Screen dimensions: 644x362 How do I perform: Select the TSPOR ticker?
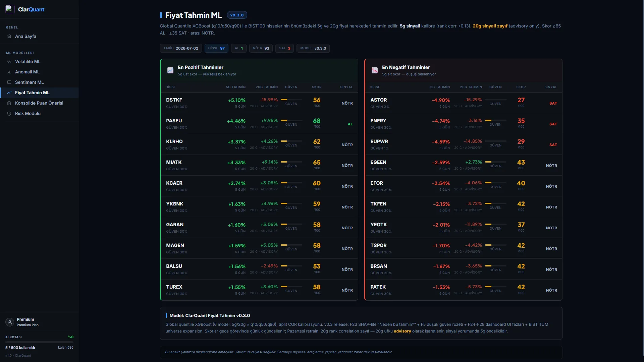tap(378, 245)
